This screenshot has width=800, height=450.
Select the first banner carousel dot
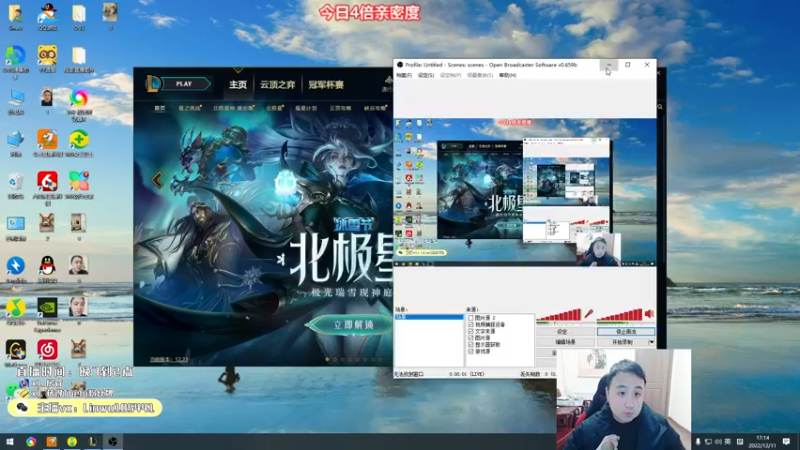tap(328, 359)
